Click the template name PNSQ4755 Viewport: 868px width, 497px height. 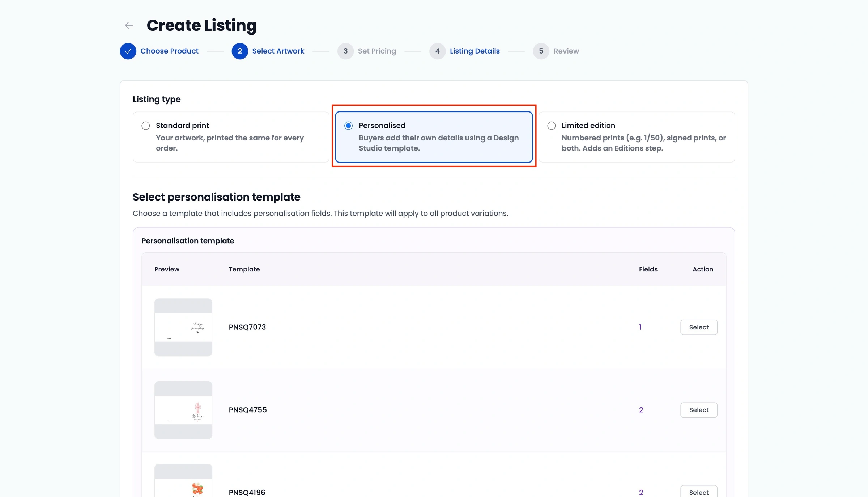248,410
